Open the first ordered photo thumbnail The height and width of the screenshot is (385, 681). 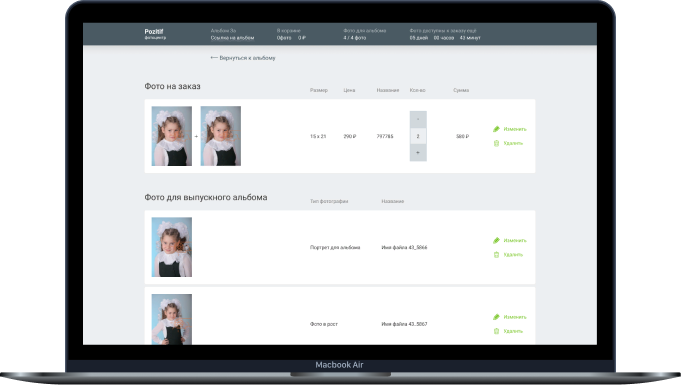point(172,136)
